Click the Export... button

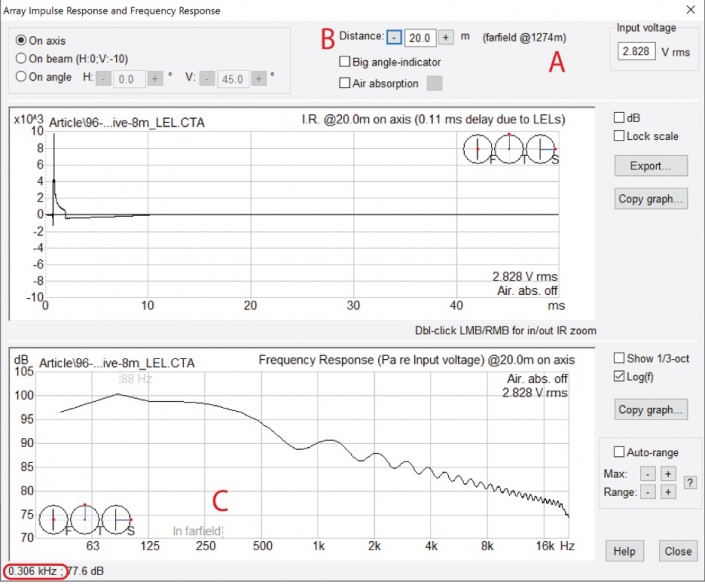coord(651,165)
